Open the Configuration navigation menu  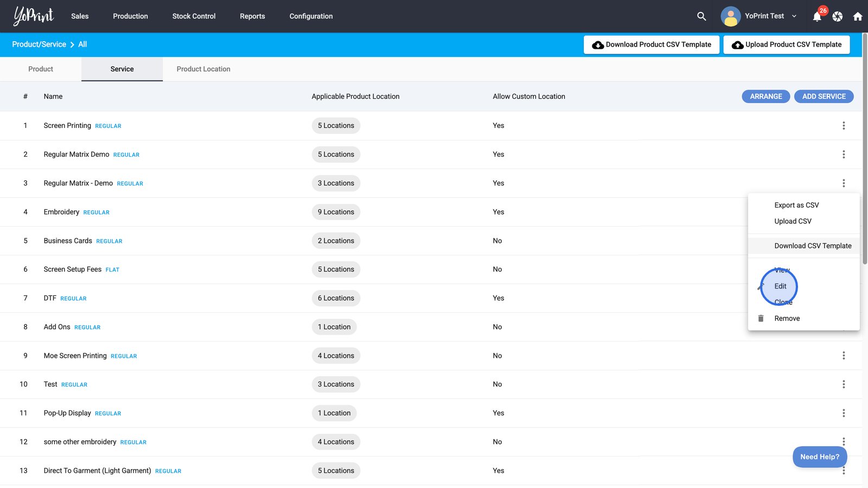(x=311, y=16)
